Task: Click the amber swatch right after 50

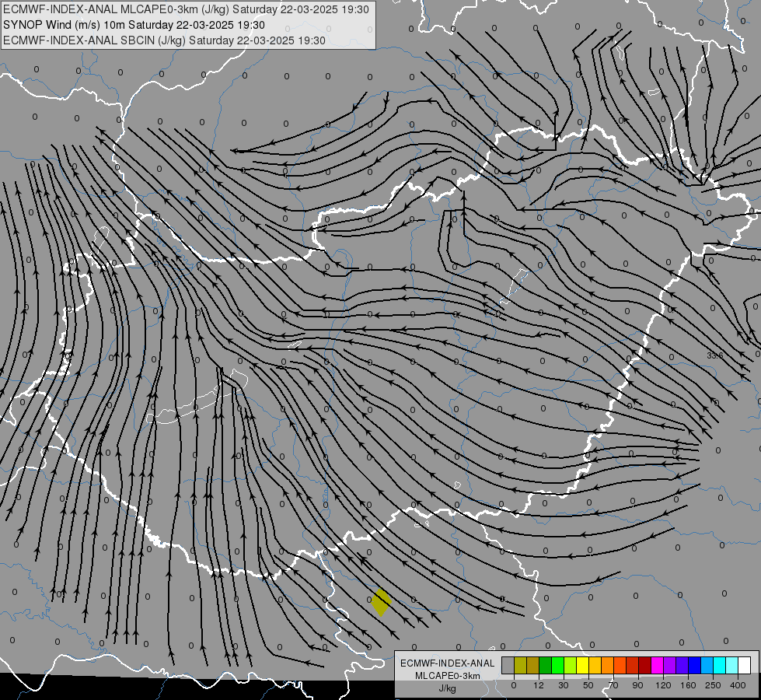Action: tap(595, 665)
